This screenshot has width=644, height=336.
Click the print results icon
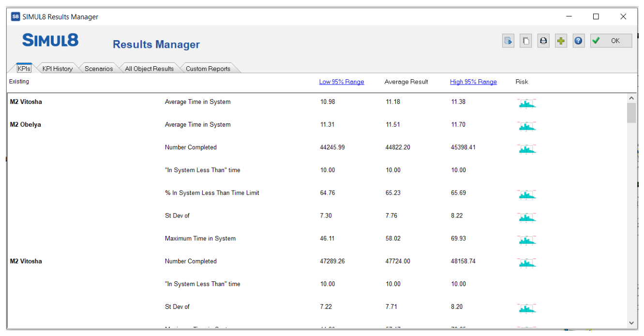pos(543,41)
